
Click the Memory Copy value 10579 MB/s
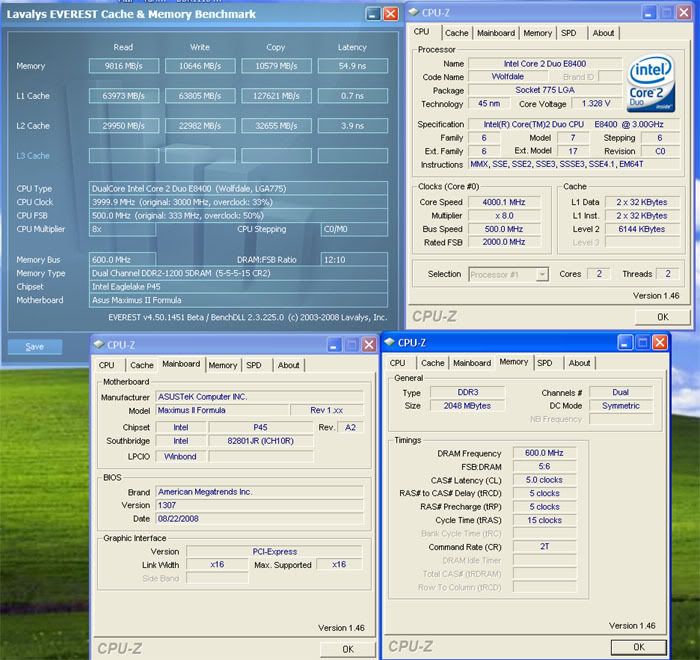coord(276,66)
